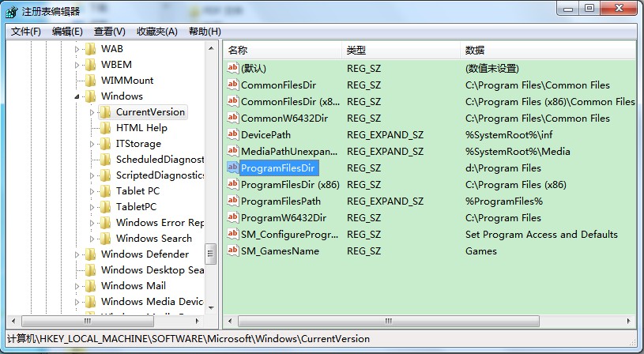Click the status bar registry path
This screenshot has width=644, height=354.
click(x=189, y=339)
